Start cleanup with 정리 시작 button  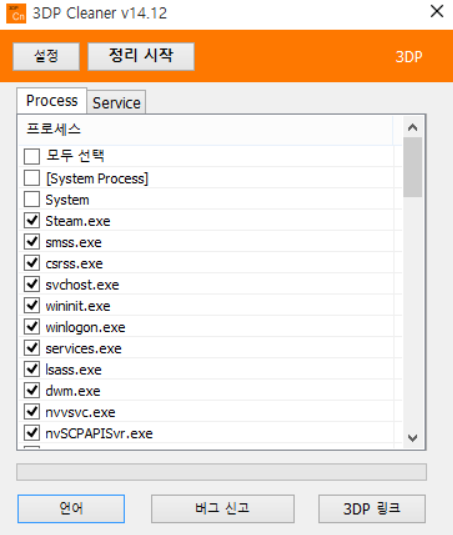point(141,56)
